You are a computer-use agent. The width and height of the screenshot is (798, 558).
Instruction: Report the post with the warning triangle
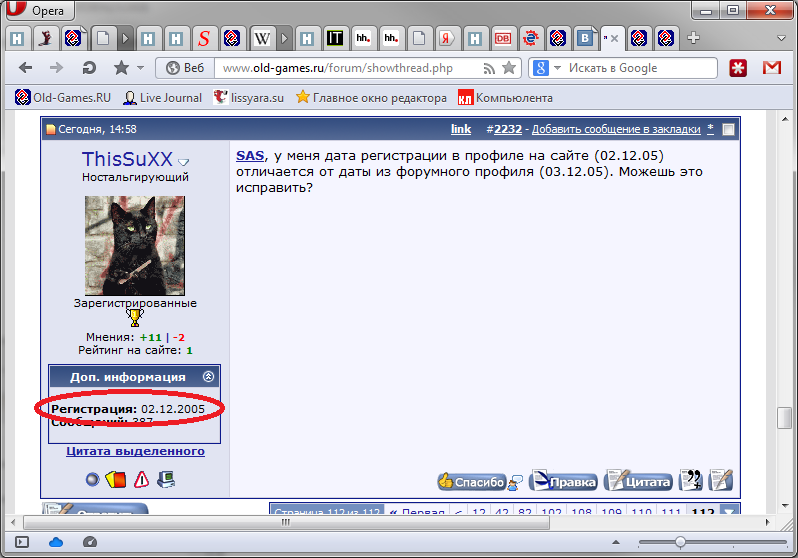pos(141,479)
